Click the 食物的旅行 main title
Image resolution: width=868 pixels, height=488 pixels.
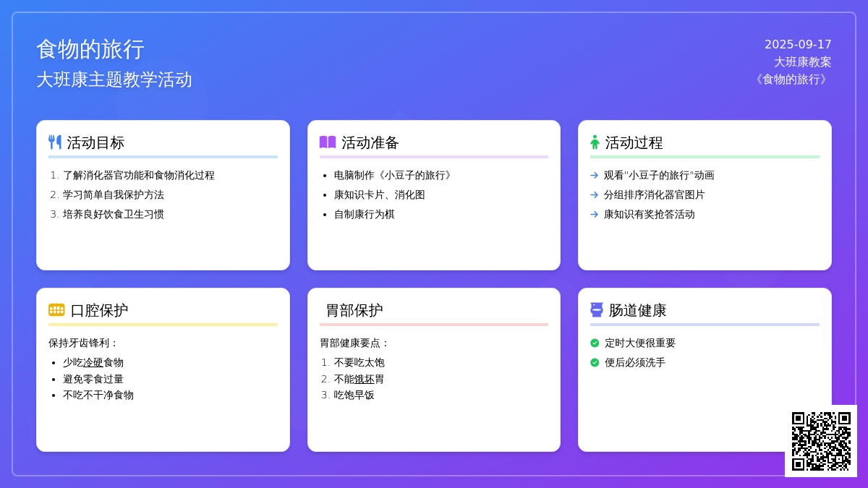90,49
